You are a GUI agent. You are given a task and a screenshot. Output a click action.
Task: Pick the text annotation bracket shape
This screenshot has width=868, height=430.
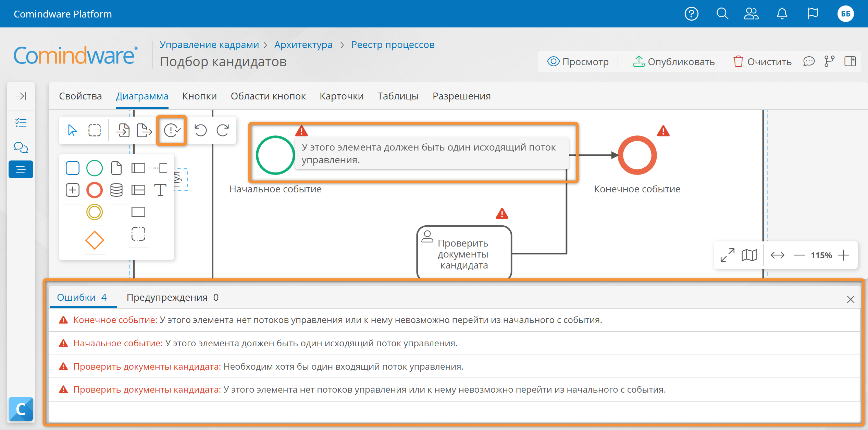tap(160, 168)
